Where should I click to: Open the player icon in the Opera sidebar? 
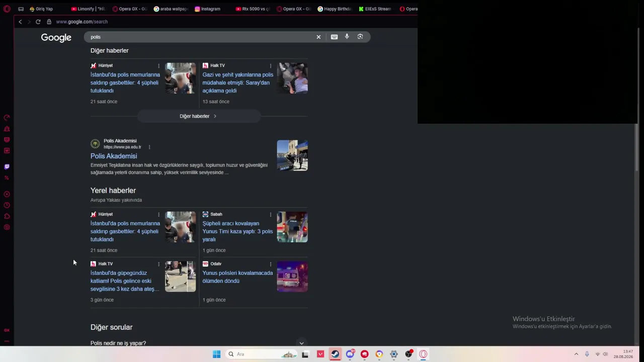7,194
